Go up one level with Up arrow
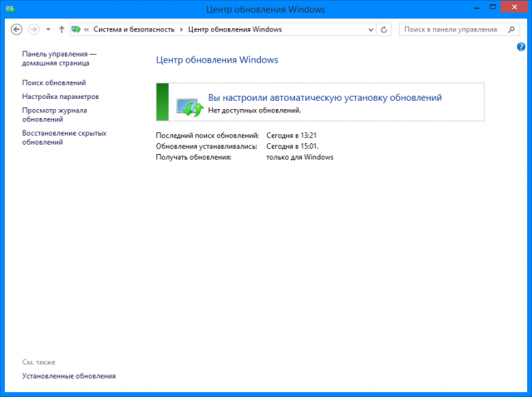Screen dimensions: 532x397 coord(62,29)
